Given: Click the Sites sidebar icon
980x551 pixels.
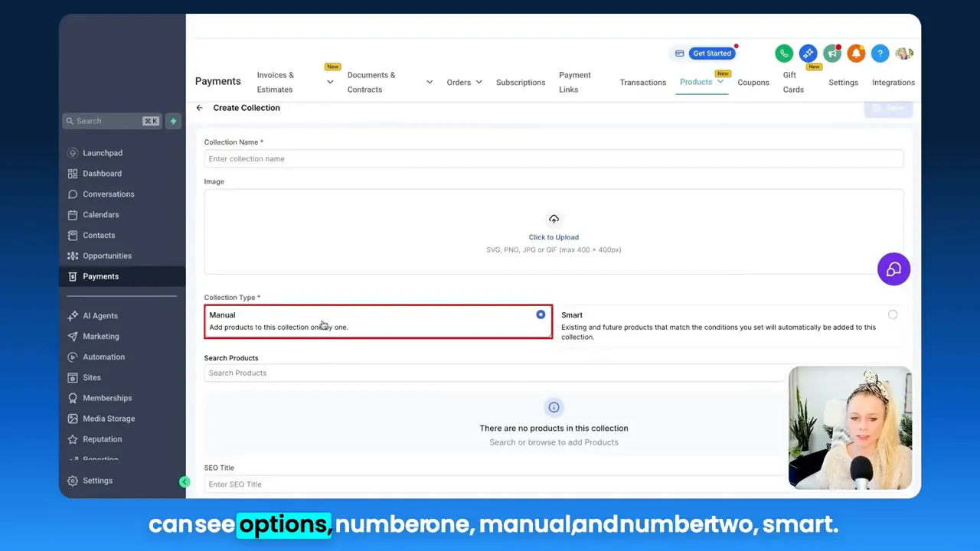Looking at the screenshot, I should pyautogui.click(x=73, y=378).
